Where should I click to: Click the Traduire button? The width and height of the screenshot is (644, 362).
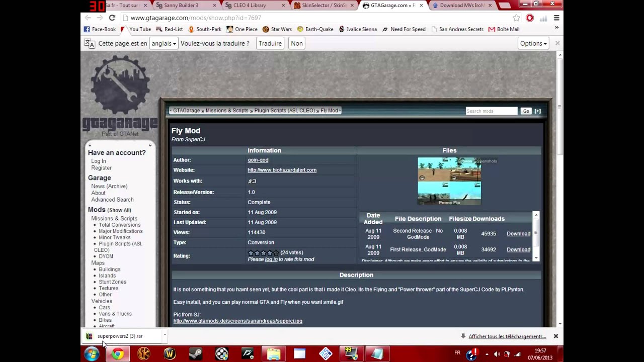click(270, 43)
